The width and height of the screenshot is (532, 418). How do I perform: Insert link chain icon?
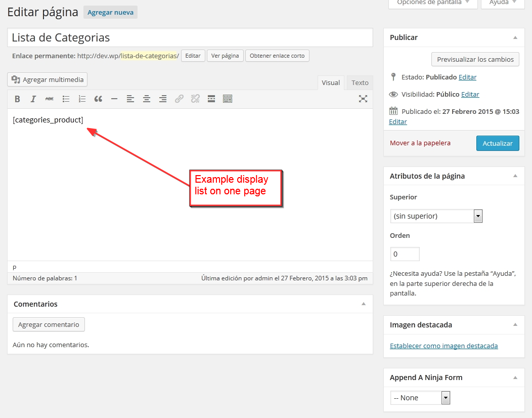(179, 99)
